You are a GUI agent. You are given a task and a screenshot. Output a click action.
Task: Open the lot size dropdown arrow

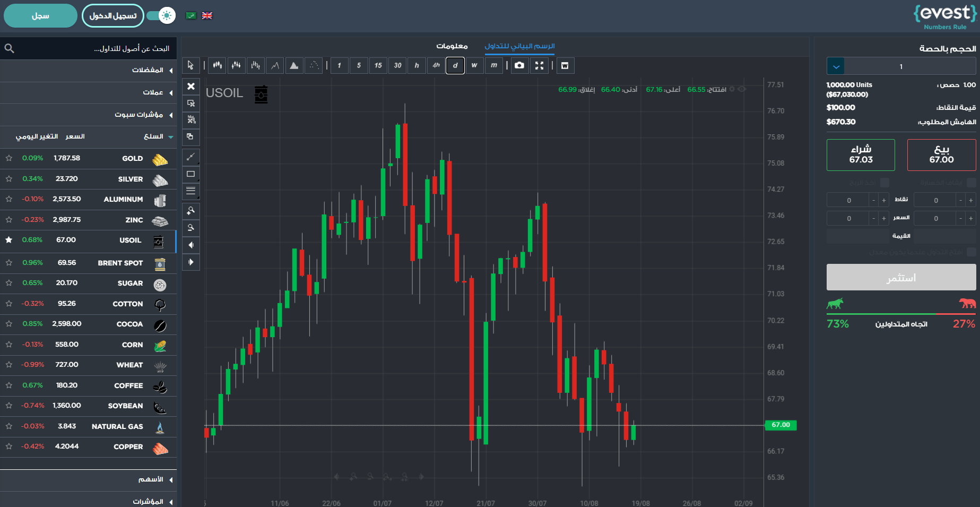coord(836,66)
